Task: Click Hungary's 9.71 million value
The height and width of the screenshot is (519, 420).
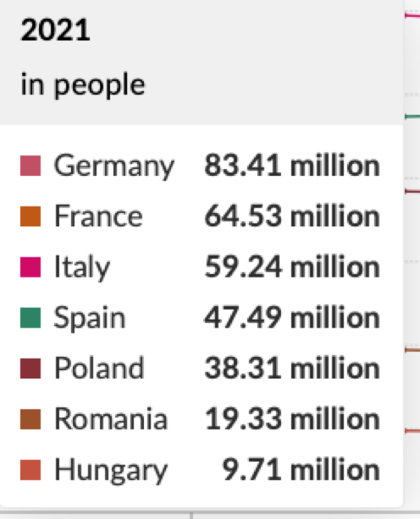Action: (301, 470)
